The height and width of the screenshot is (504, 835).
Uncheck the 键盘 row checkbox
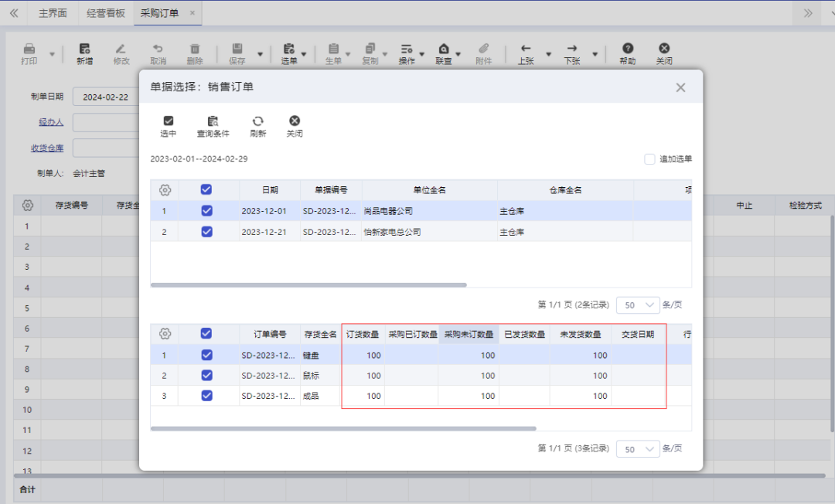pos(206,355)
